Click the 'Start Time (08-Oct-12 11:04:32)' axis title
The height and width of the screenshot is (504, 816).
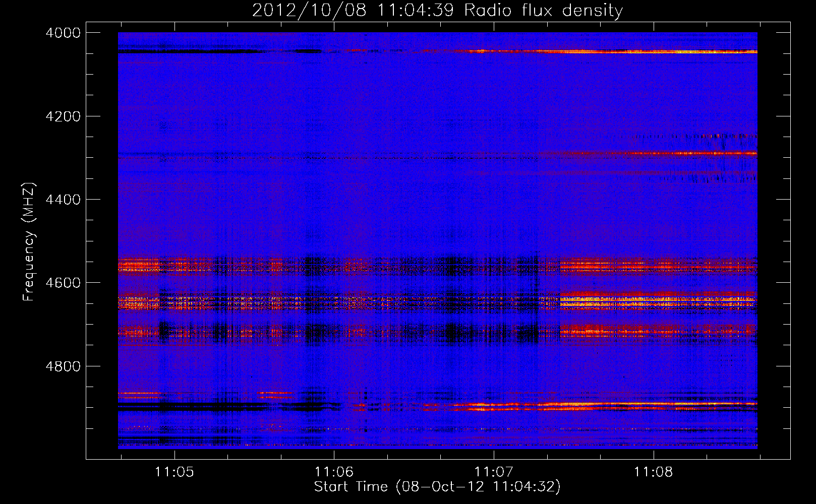tap(437, 487)
